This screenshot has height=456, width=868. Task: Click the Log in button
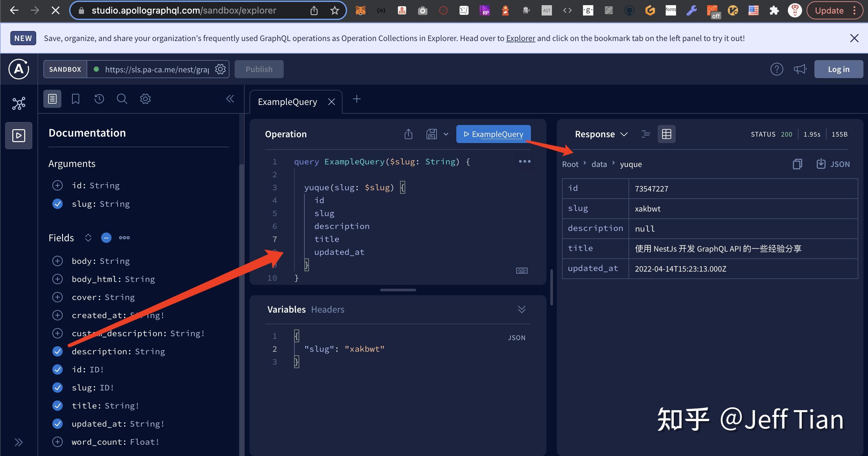tap(839, 69)
